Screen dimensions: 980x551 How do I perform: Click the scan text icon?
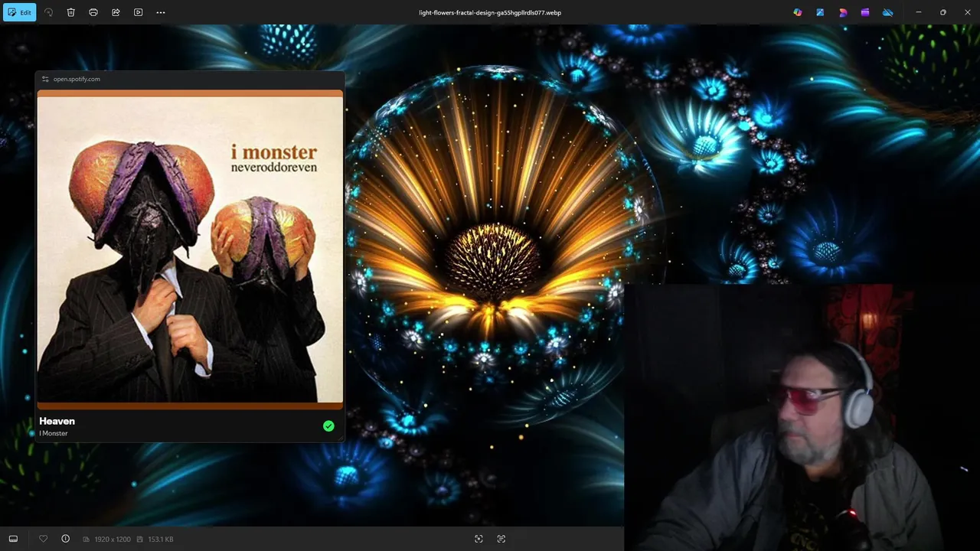point(501,539)
